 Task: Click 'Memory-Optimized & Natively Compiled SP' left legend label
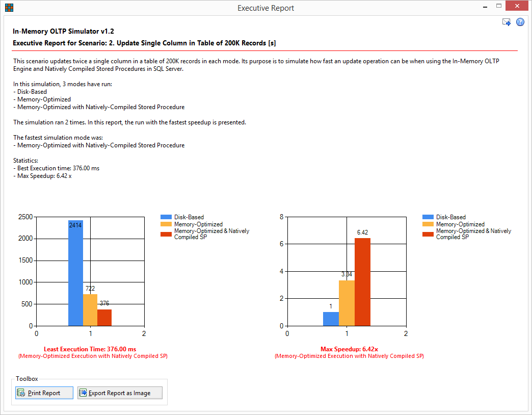211,234
